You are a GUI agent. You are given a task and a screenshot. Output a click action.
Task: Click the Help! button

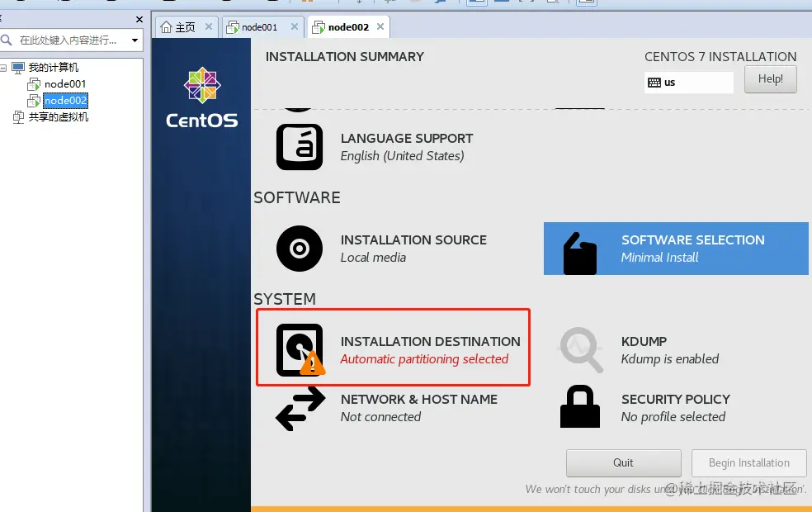[770, 79]
